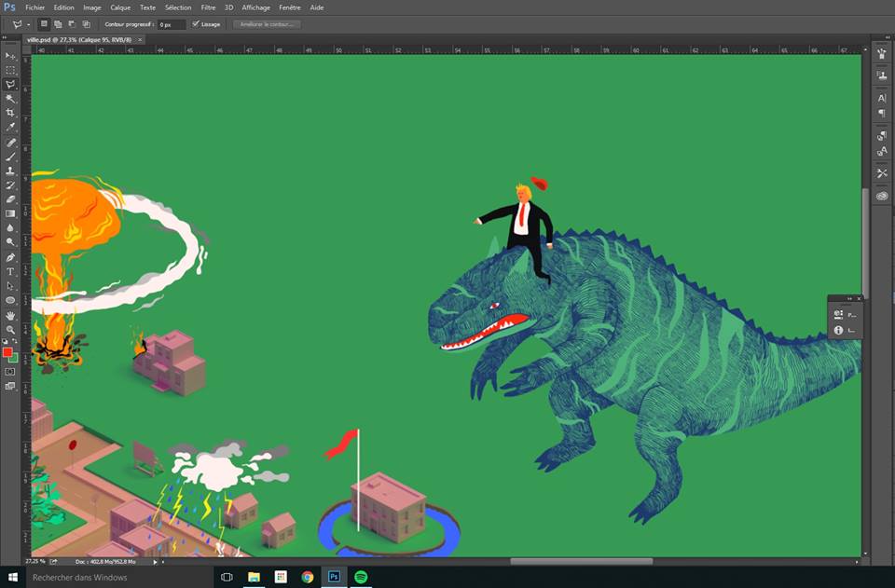Select the Dodge tool
Screen dimensions: 895x588
pos(10,242)
